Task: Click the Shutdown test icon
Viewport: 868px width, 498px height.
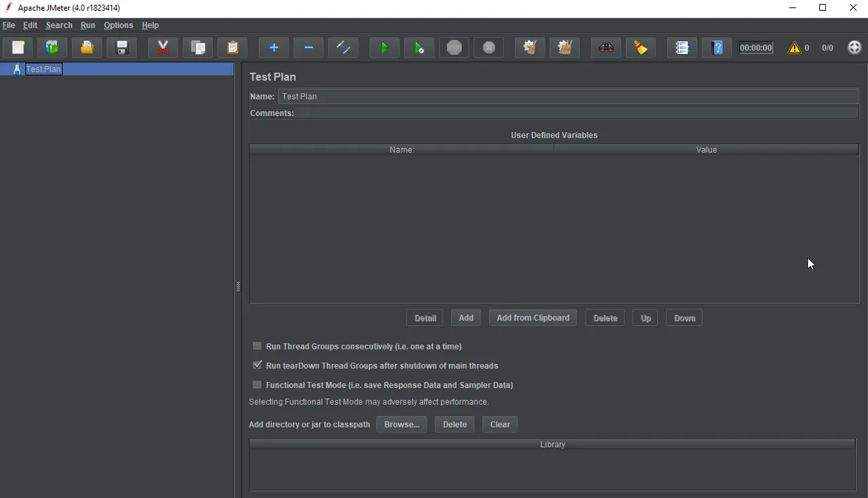Action: (489, 47)
